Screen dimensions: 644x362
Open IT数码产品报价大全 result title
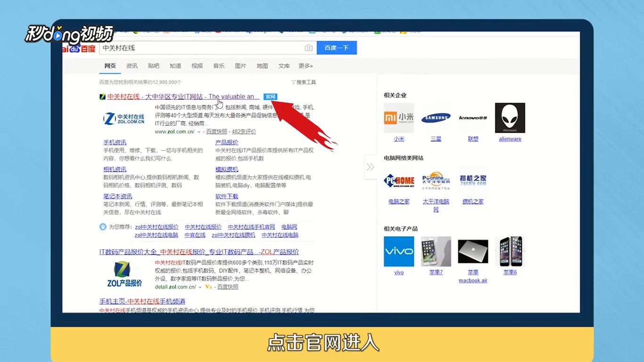(x=199, y=252)
